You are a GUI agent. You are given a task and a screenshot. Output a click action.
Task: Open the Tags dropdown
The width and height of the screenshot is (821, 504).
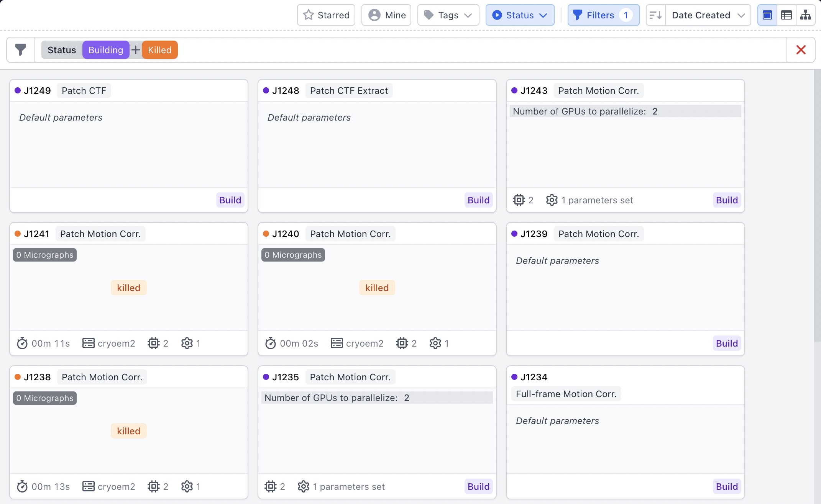coord(448,15)
